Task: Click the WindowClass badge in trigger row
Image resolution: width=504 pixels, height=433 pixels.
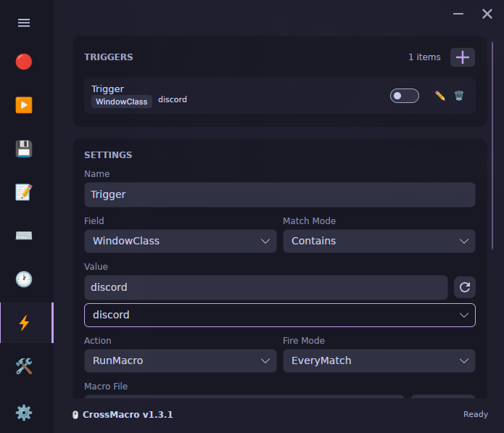Action: tap(122, 102)
